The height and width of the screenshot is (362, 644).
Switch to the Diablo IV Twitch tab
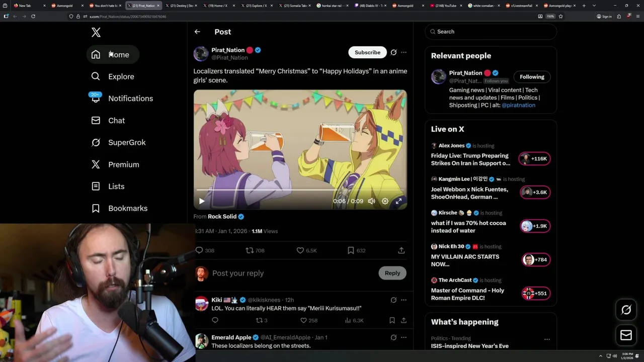(x=370, y=6)
